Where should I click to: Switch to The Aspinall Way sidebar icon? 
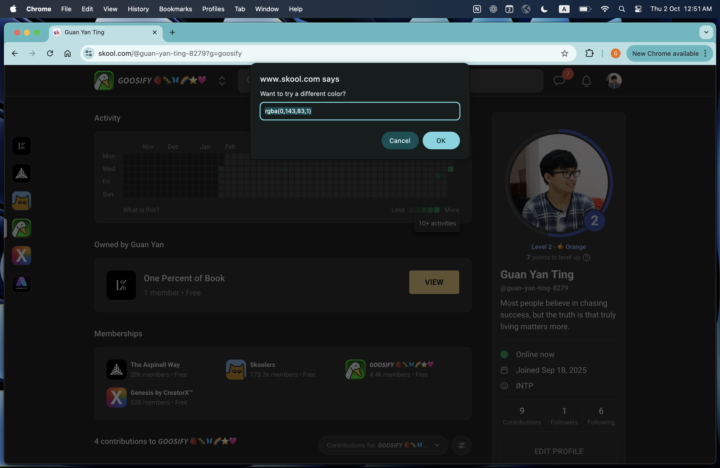[x=22, y=173]
